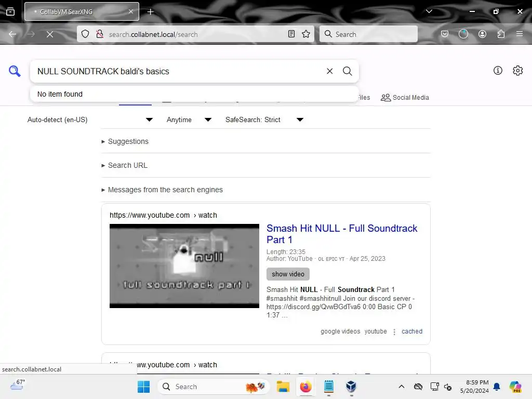The image size is (532, 399).
Task: Show insecure connection lock info
Action: coord(100,34)
